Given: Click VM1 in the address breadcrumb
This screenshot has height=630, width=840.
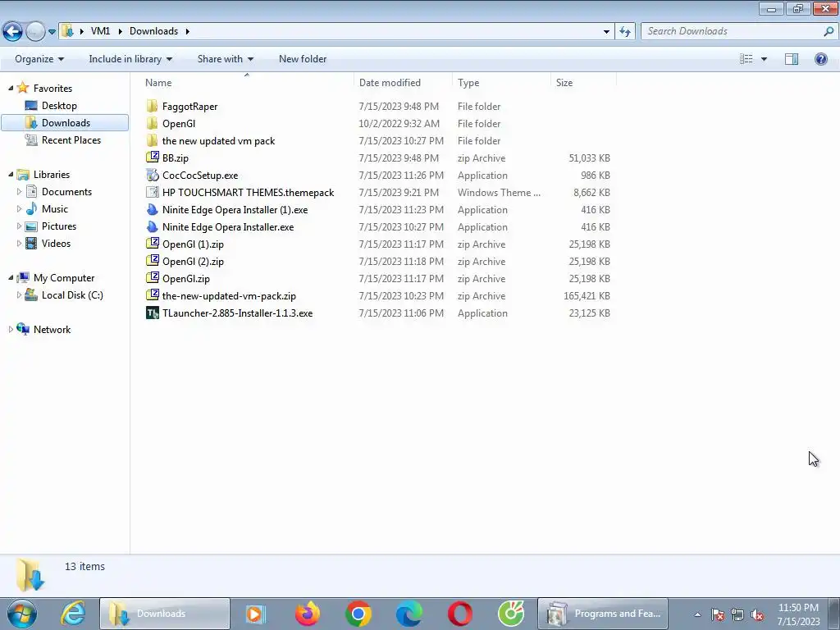Looking at the screenshot, I should (100, 31).
